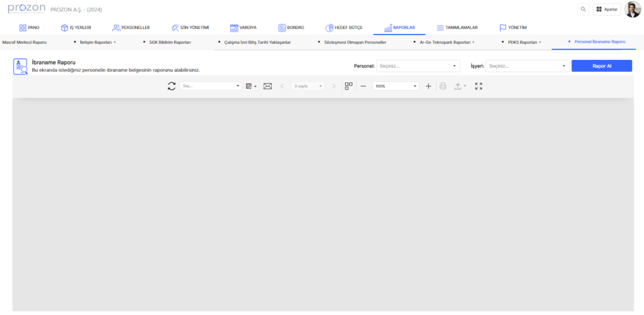Open the Ayarlar settings button

click(x=606, y=9)
